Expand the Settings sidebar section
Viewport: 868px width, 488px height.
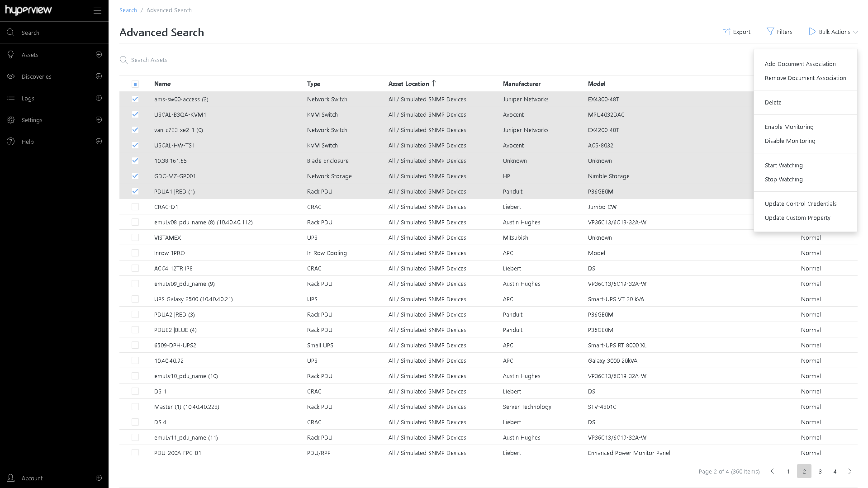pyautogui.click(x=99, y=120)
